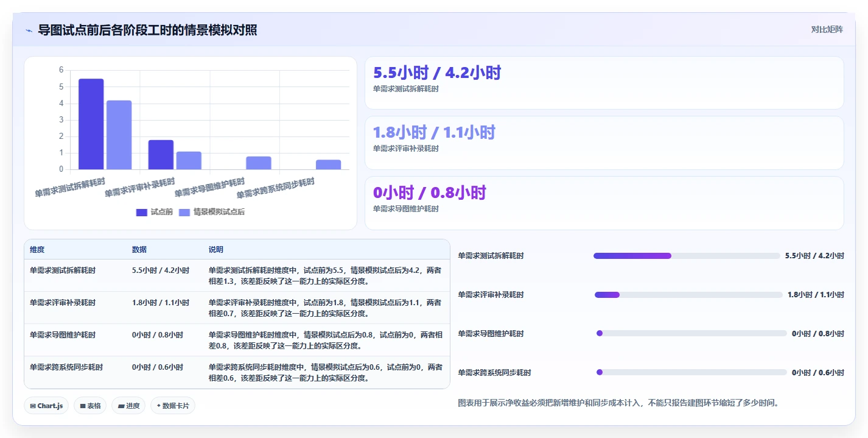868x438 pixels.
Task: Click the 试点前 bar for 单需求测试拆解耗时
Action: (91, 124)
